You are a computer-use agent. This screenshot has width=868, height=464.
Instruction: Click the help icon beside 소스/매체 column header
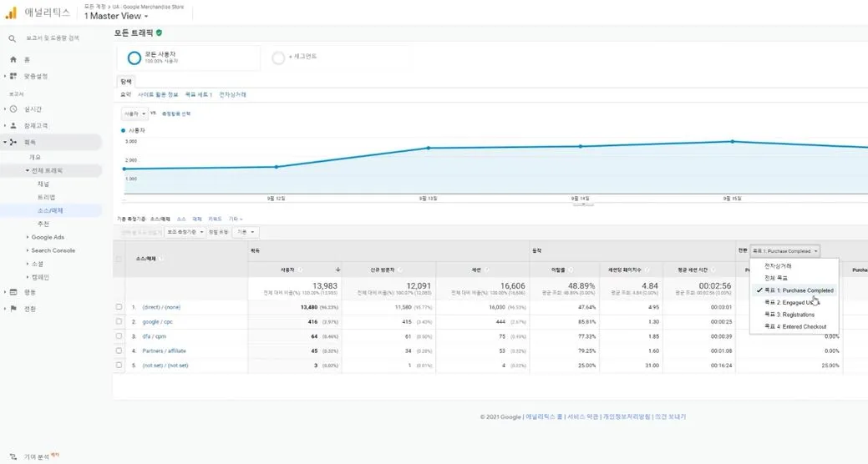(x=161, y=259)
